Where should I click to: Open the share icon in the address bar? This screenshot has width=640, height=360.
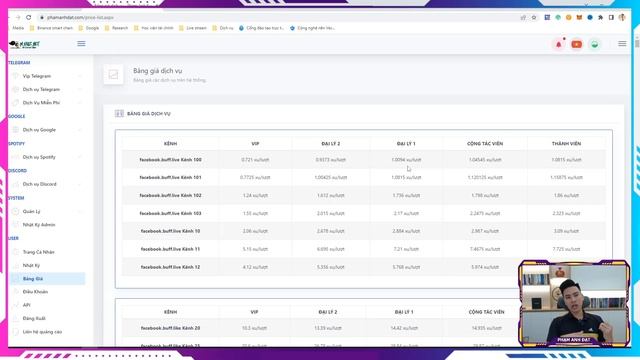523,18
